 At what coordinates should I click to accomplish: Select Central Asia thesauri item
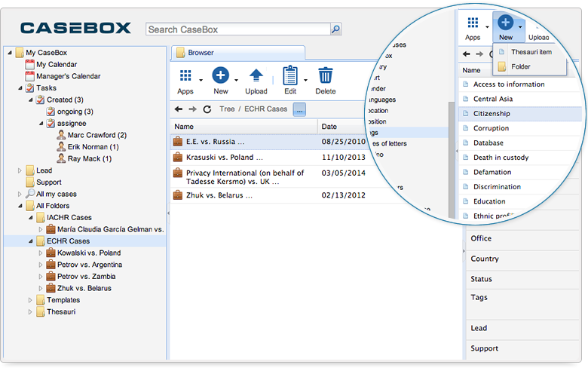(x=493, y=99)
